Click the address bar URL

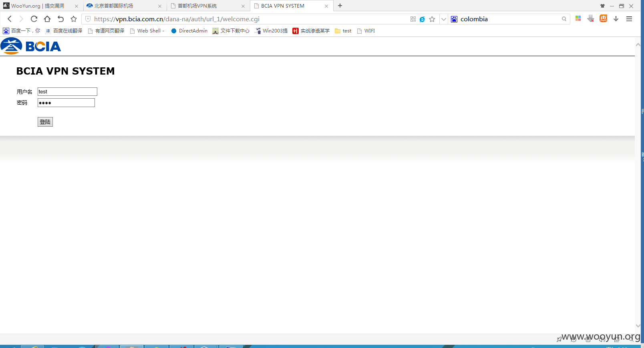tap(177, 19)
